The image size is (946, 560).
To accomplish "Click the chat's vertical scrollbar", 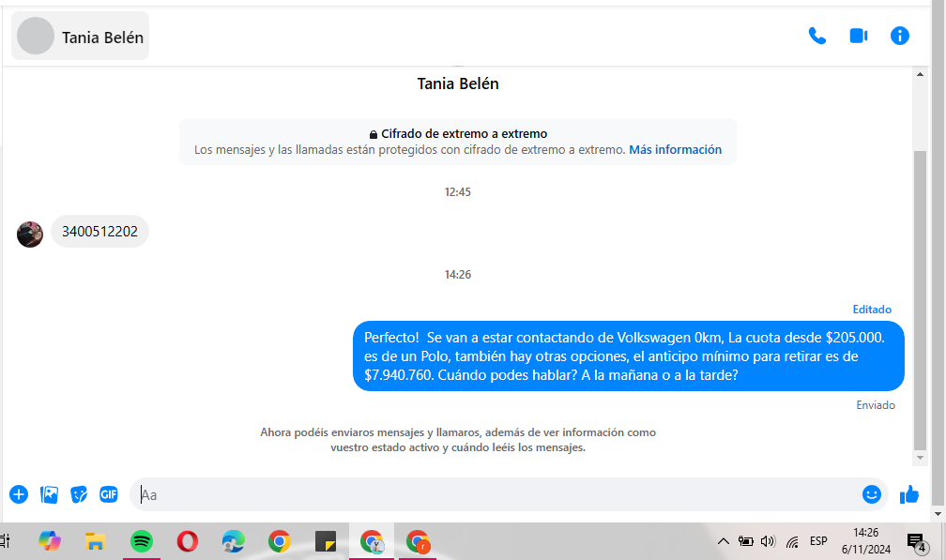I will coord(920,300).
